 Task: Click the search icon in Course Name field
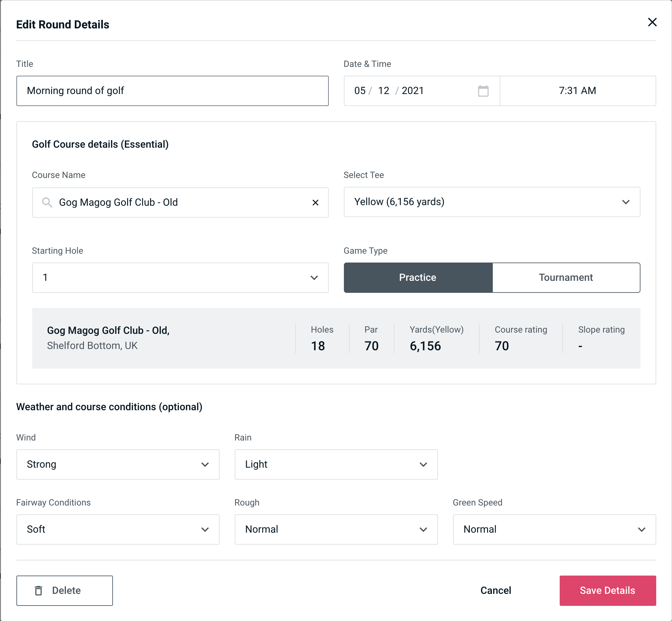tap(47, 203)
